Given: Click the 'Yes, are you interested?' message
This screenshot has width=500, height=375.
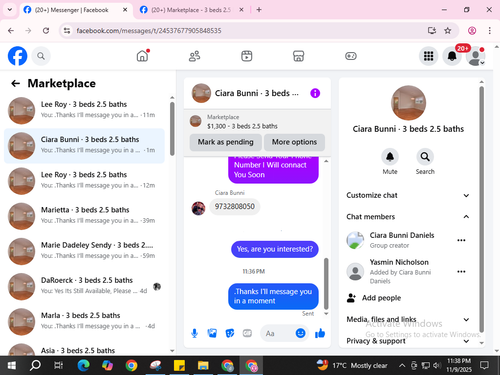Looking at the screenshot, I should pos(275,249).
